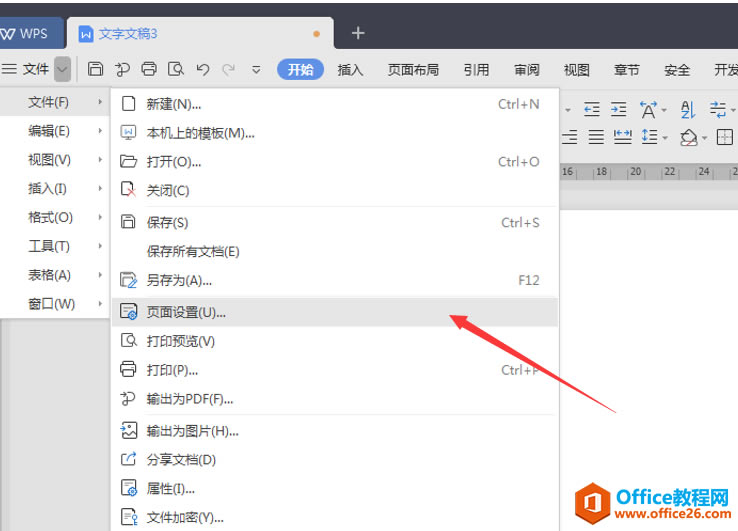This screenshot has height=531, width=738.
Task: Click the sort A-Z ribbon icon
Action: [x=688, y=110]
